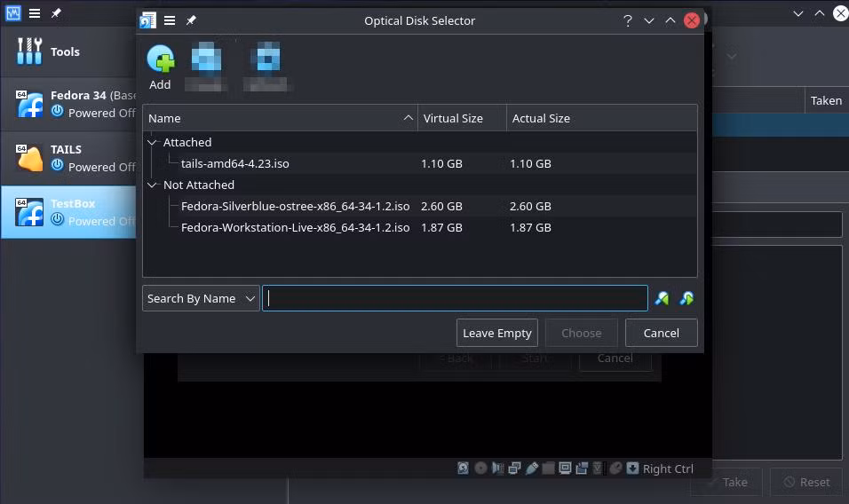Click the find previous match icon
The image size is (849, 504).
[x=662, y=298]
